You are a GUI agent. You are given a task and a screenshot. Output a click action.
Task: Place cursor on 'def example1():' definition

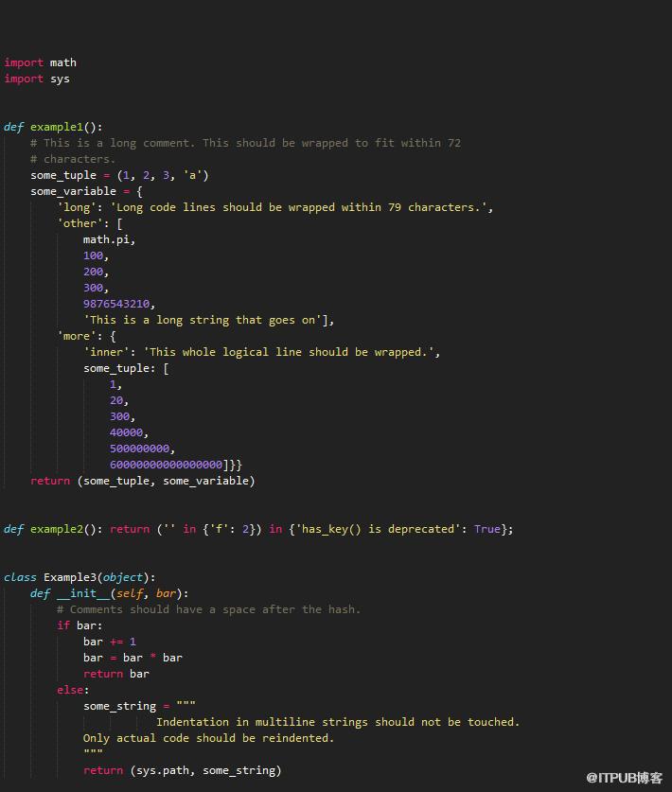(x=53, y=127)
